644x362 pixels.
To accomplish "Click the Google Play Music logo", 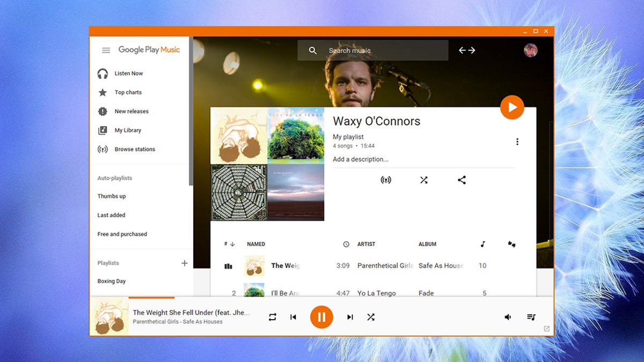I will [149, 50].
